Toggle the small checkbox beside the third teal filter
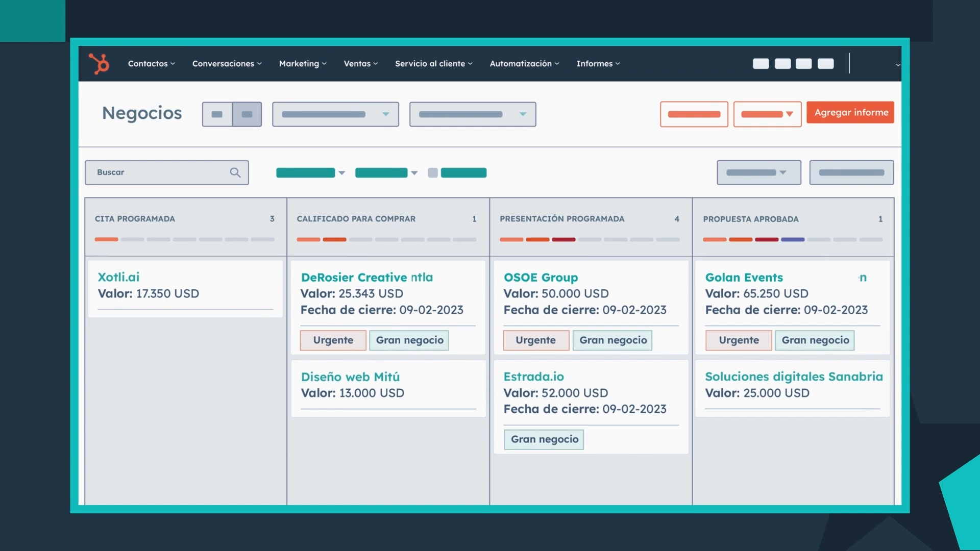980x551 pixels. 433,173
